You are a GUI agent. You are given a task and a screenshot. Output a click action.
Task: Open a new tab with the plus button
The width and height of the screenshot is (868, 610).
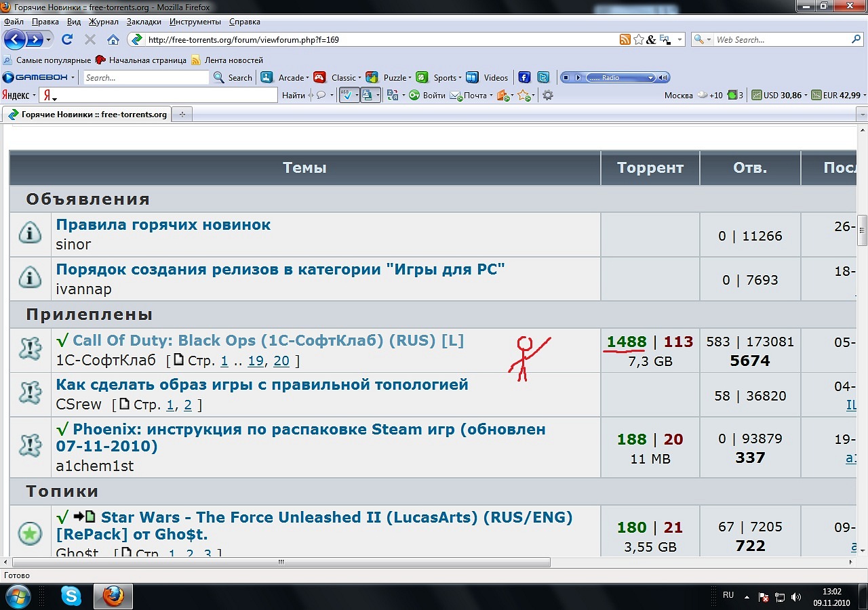[182, 115]
